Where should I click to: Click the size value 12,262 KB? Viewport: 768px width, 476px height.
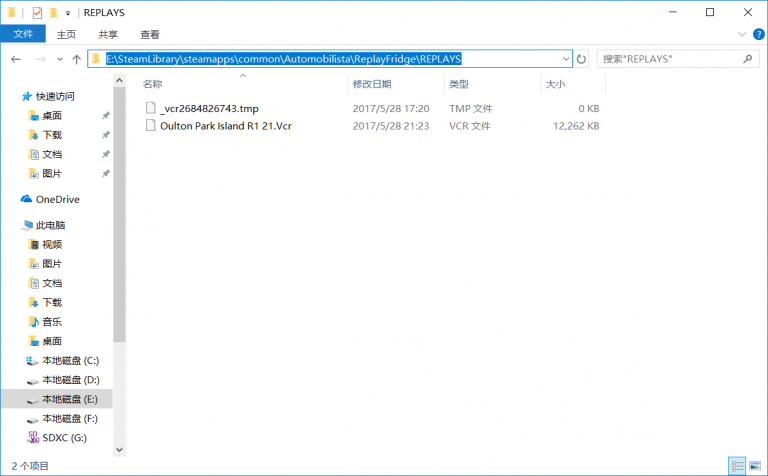coord(576,126)
